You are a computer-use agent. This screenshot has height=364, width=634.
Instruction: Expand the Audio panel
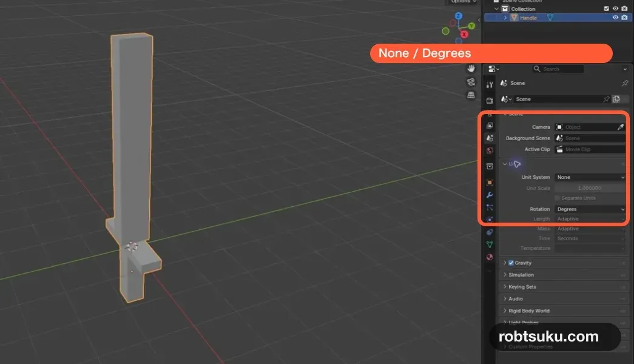[x=505, y=298]
